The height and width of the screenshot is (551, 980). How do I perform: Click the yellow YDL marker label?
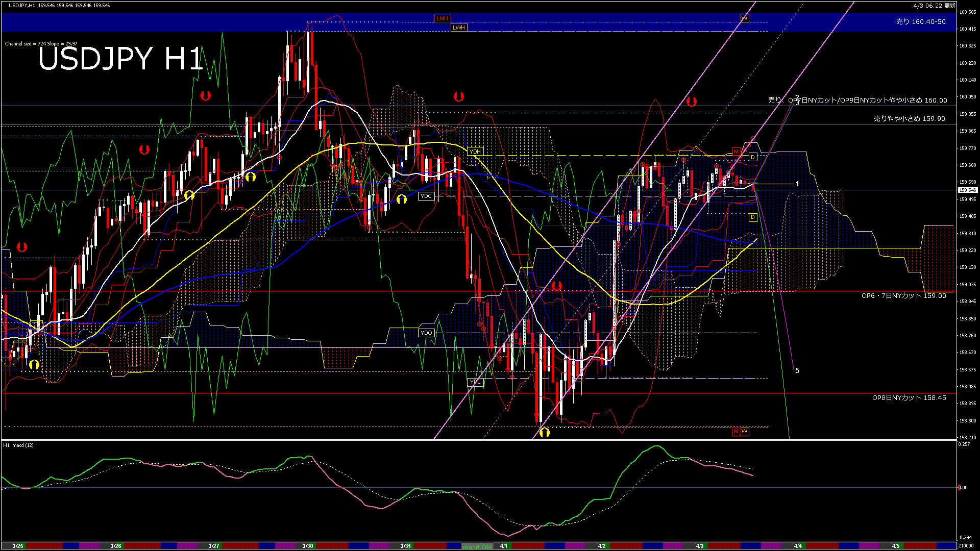tap(475, 382)
